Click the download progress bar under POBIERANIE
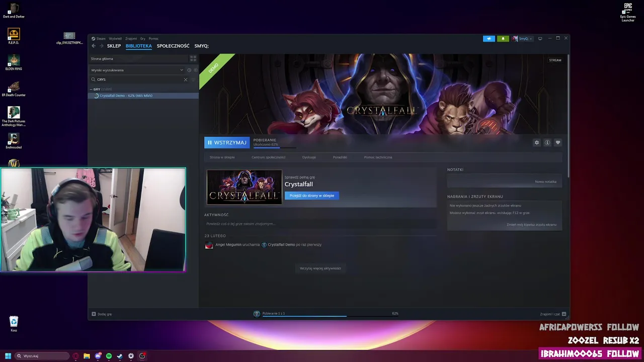Image resolution: width=644 pixels, height=362 pixels. click(x=274, y=148)
